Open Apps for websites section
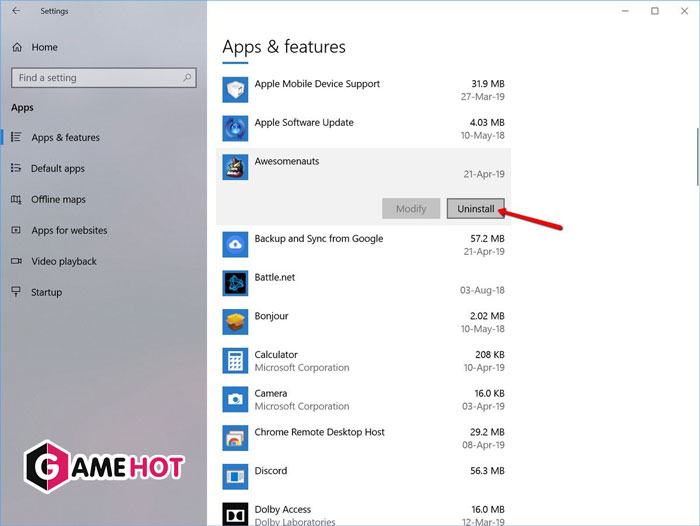This screenshot has width=700, height=526. click(69, 231)
